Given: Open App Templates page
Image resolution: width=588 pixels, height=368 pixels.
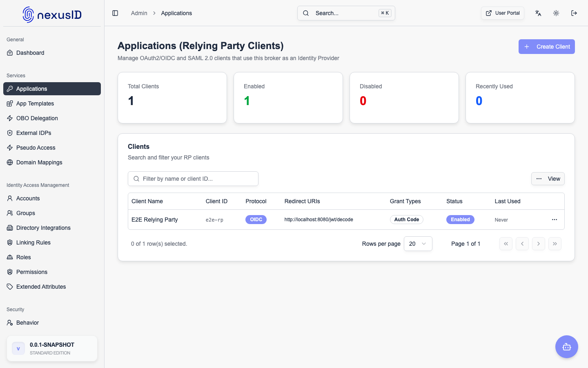Looking at the screenshot, I should 52,103.
